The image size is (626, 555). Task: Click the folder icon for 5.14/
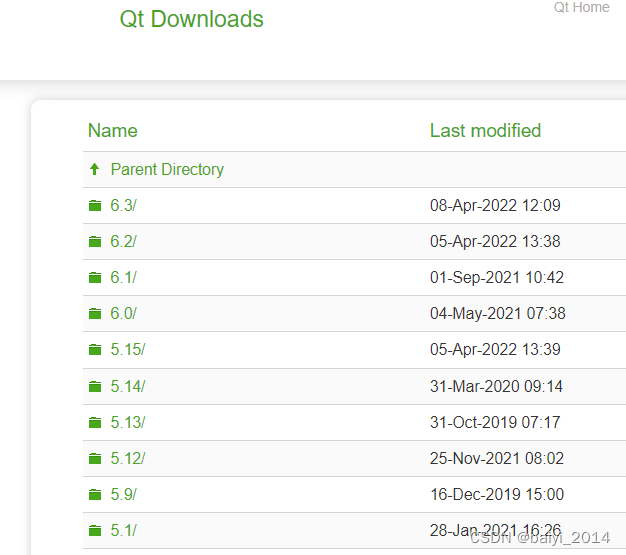(95, 387)
